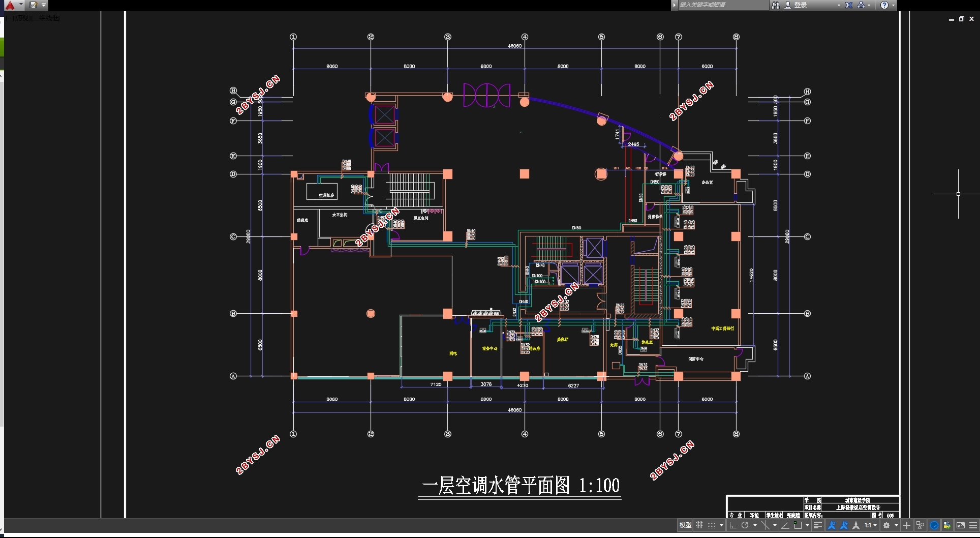Click the system variable monitor icon in the status bar
The image size is (980, 538).
[x=948, y=525]
